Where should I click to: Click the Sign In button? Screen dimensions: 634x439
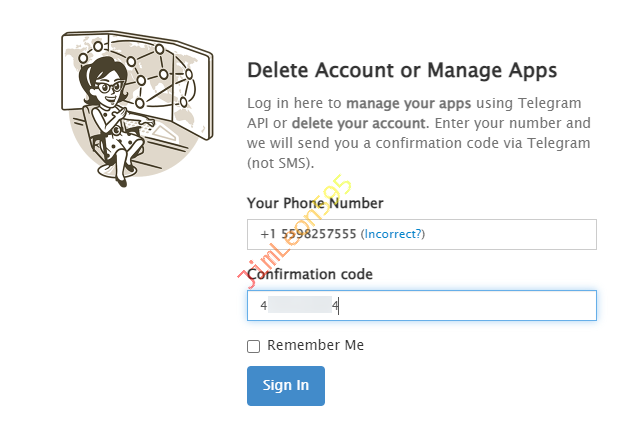point(285,386)
